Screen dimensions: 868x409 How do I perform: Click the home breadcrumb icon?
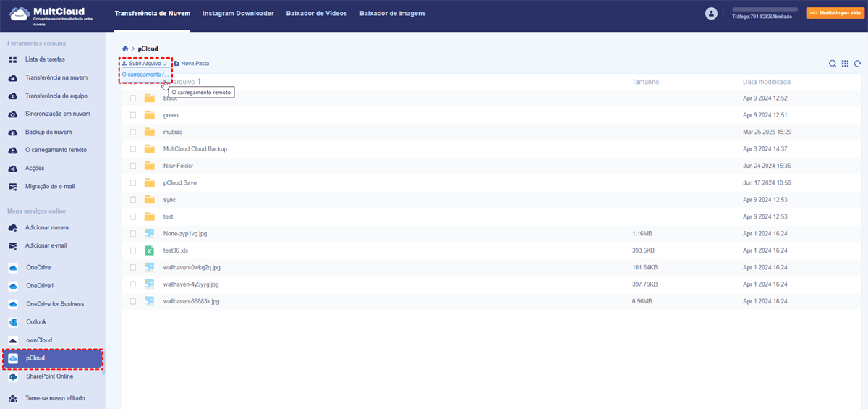click(125, 49)
